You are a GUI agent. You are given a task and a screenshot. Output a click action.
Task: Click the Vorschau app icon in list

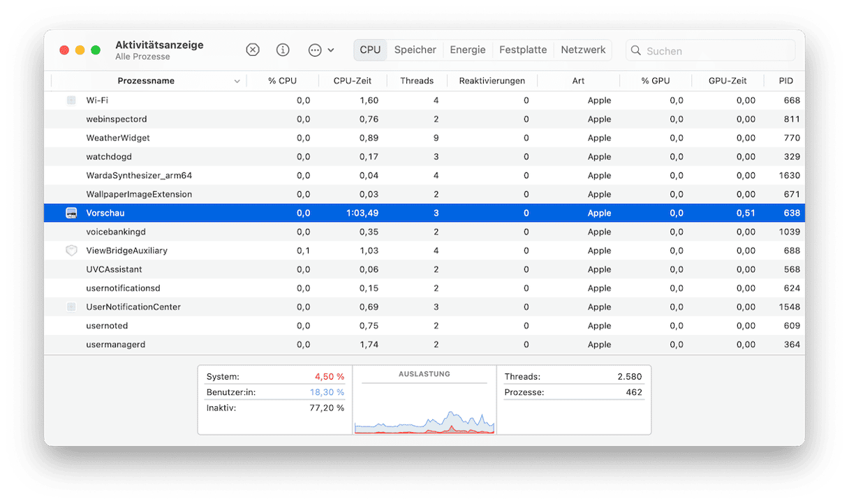(x=71, y=213)
